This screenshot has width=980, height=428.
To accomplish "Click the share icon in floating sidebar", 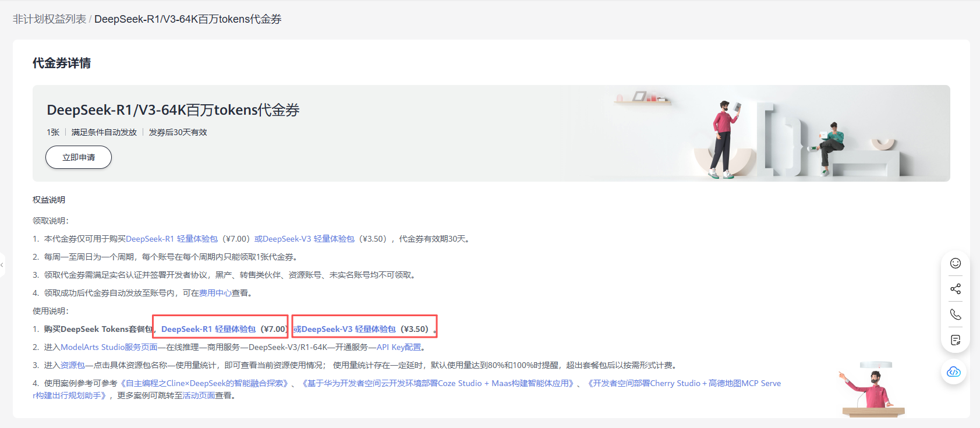I will click(x=955, y=289).
